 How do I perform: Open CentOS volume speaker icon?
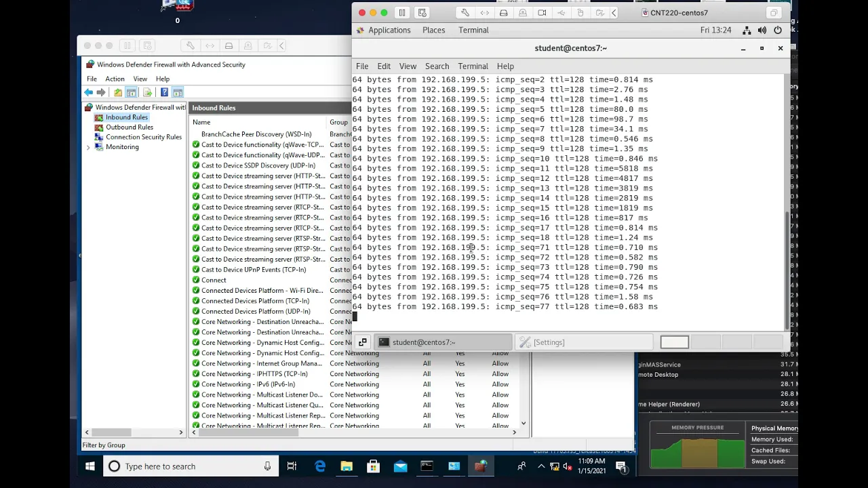pos(762,30)
